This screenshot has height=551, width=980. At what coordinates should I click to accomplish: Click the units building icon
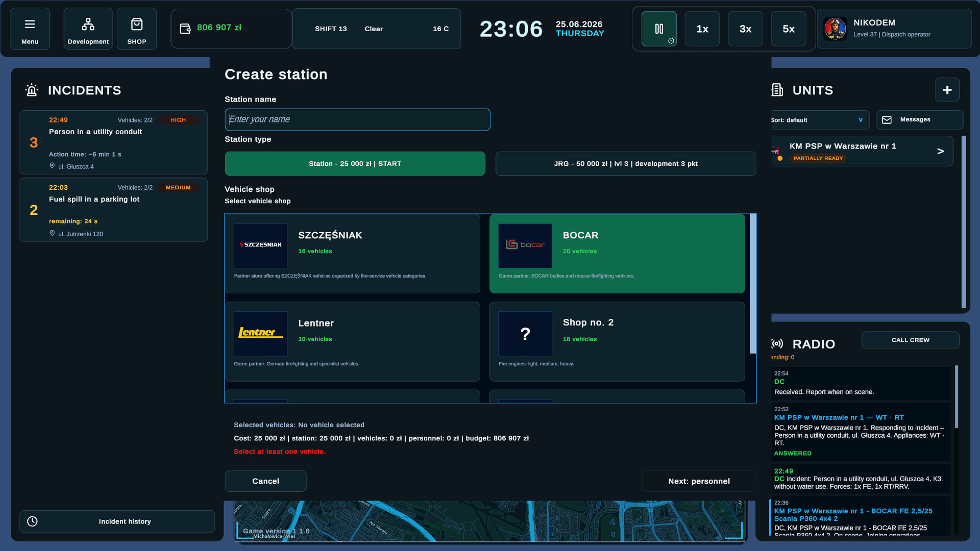(777, 90)
